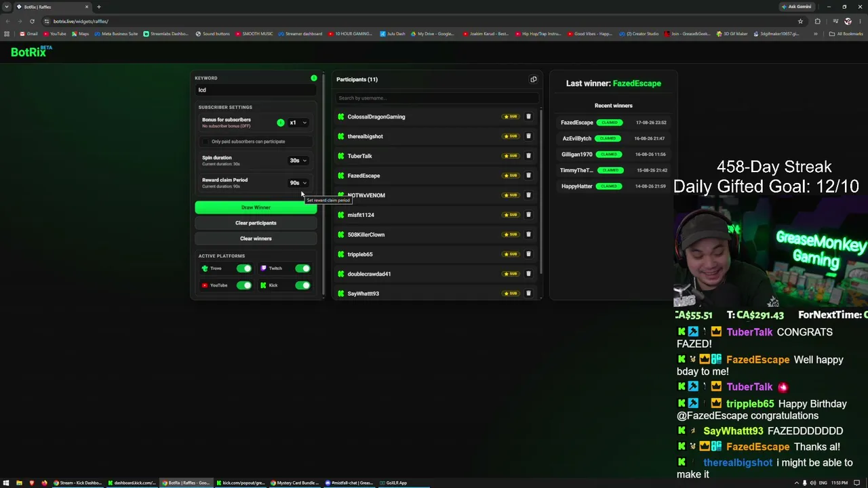Delete FazedEscape from participants list
The image size is (868, 488).
528,176
